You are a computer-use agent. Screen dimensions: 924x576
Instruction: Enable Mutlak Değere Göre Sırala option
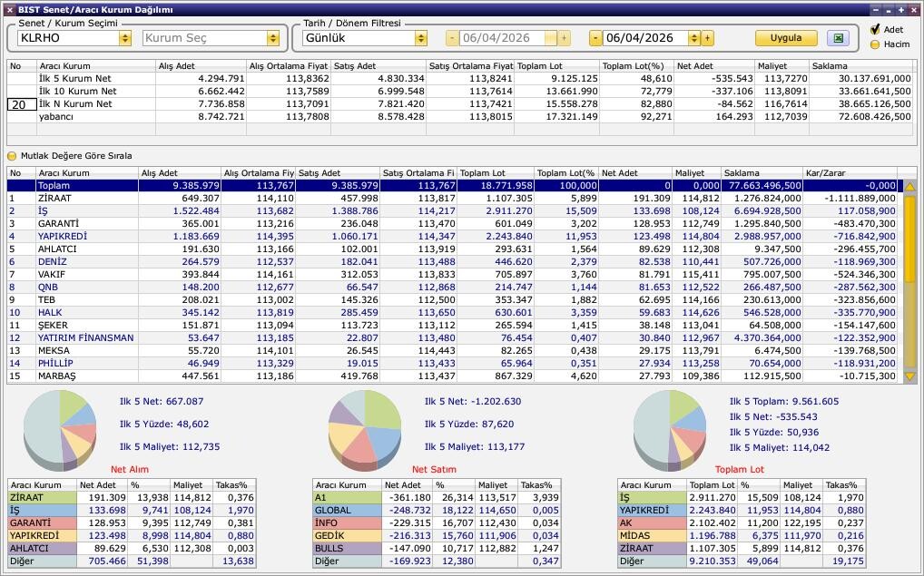pos(13,156)
